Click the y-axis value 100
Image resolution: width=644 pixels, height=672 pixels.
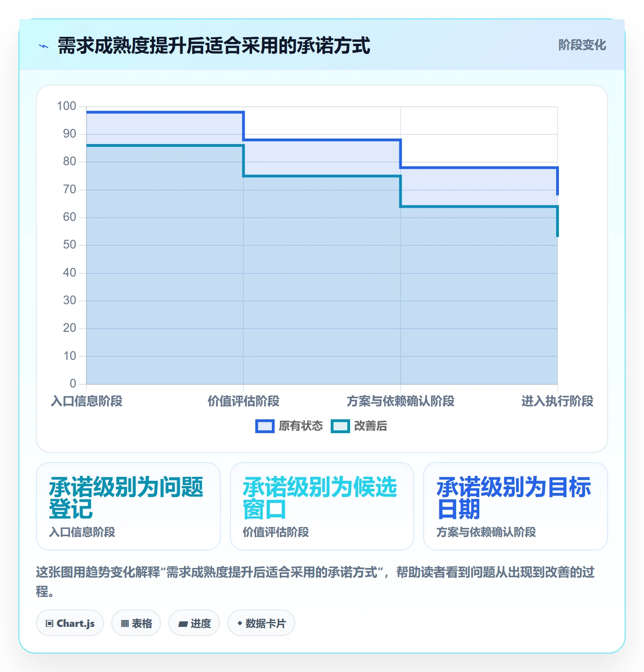click(66, 106)
